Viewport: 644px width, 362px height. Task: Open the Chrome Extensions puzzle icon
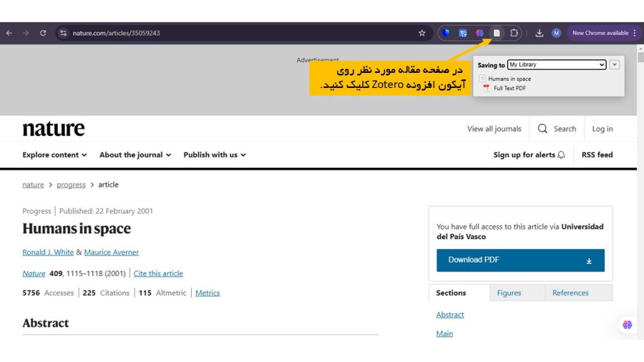pyautogui.click(x=514, y=33)
